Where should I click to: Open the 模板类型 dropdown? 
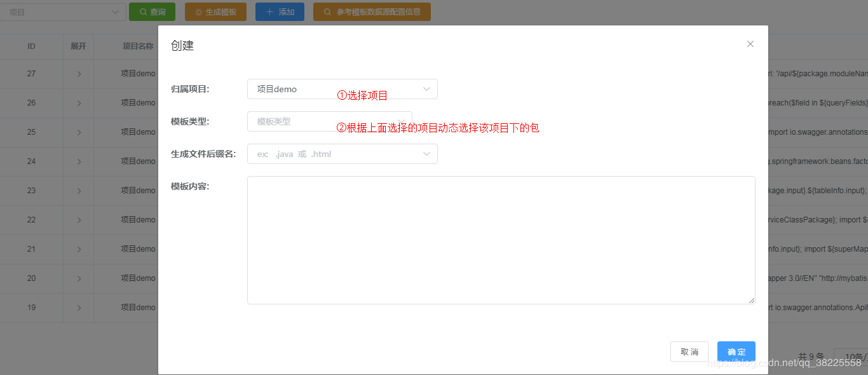pos(329,121)
